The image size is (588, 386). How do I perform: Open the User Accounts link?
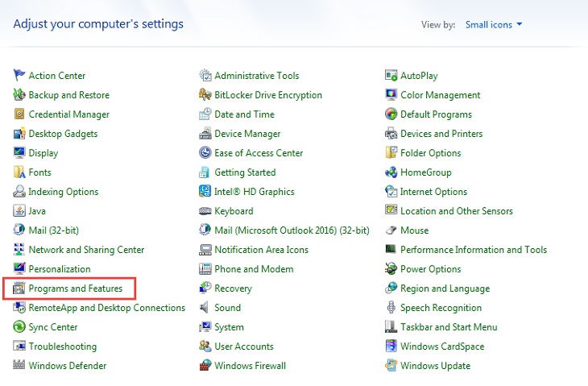coord(244,347)
